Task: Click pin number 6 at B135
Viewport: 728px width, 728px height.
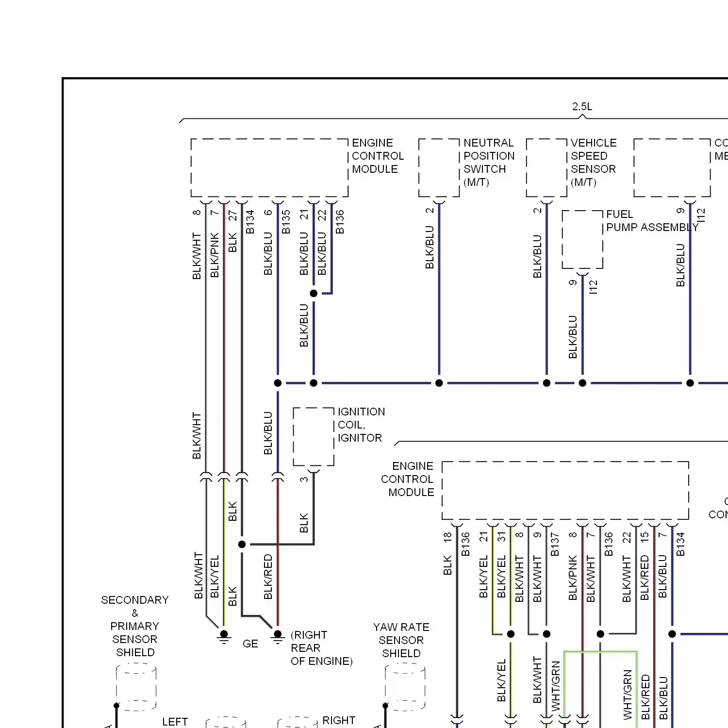Action: pyautogui.click(x=268, y=213)
